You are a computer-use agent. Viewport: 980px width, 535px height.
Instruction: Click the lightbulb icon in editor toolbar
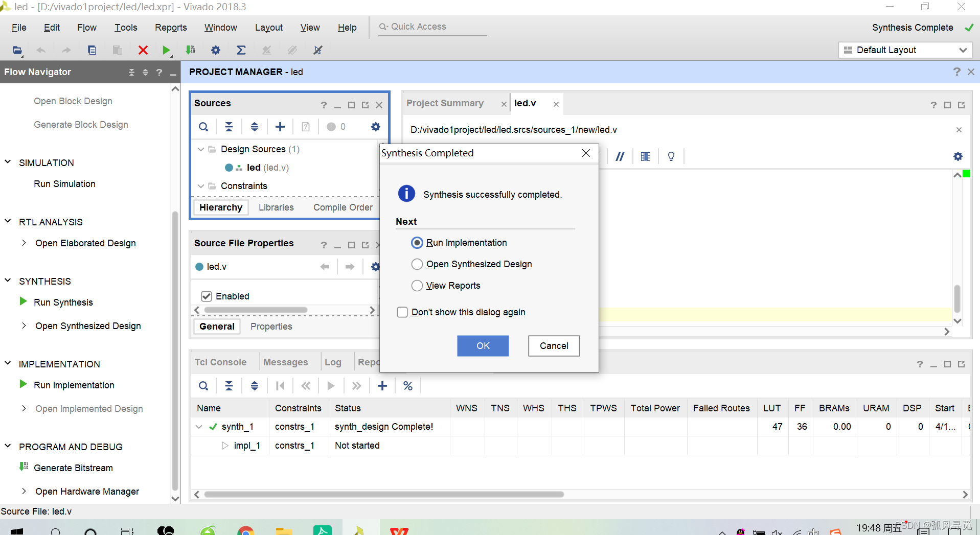pos(671,156)
